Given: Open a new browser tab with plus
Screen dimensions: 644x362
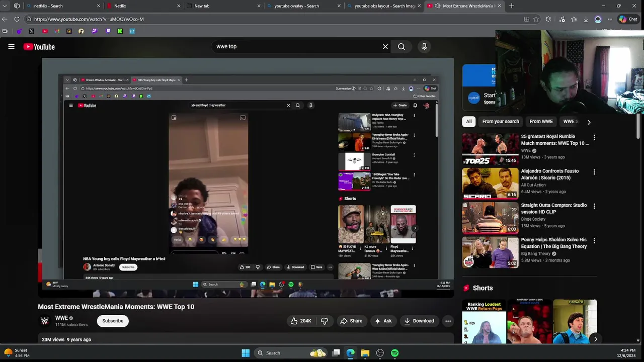Looking at the screenshot, I should click(512, 6).
